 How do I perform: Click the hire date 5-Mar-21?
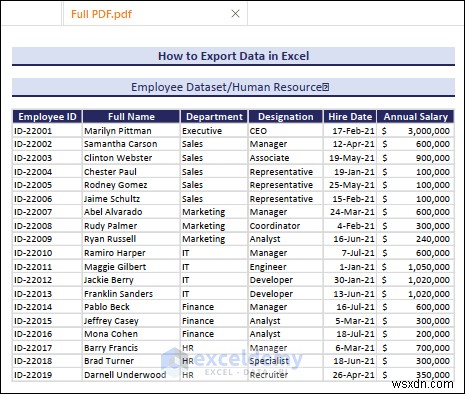pyautogui.click(x=355, y=321)
